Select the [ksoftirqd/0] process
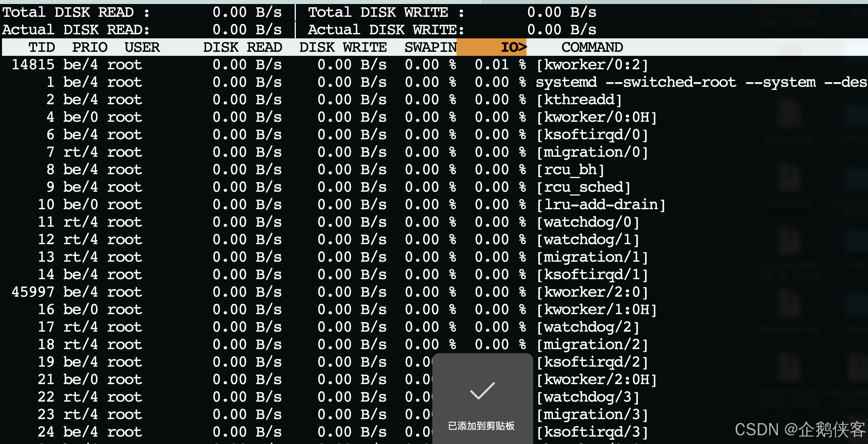This screenshot has height=444, width=868. click(592, 135)
